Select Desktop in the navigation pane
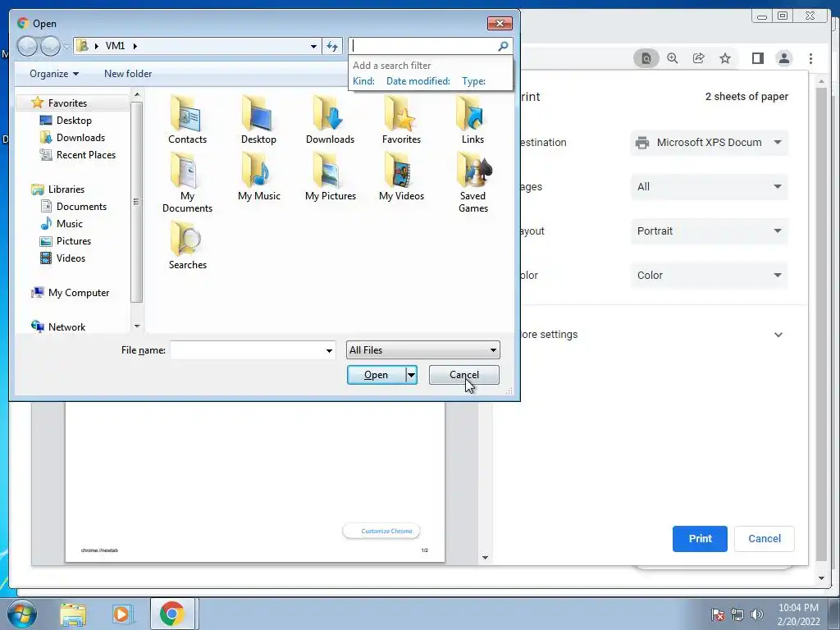Viewport: 840px width, 630px height. [x=74, y=121]
